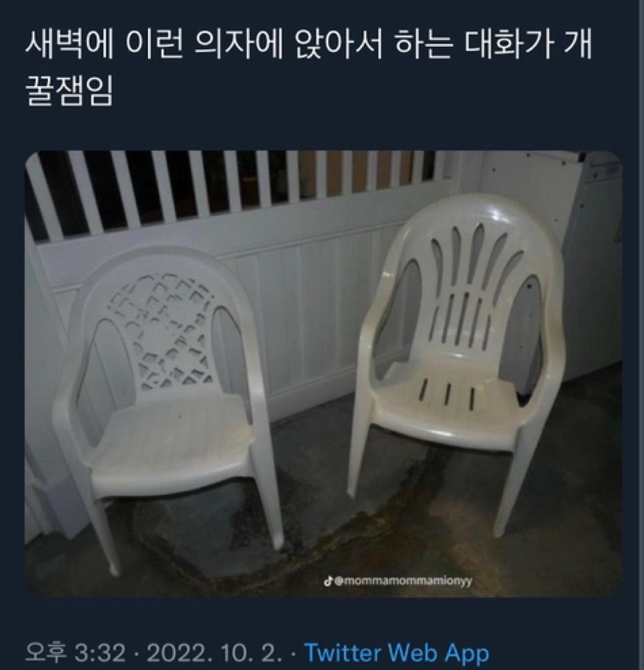Open the attached photo of two chairs
Screen dimensions: 644x670
point(323,374)
